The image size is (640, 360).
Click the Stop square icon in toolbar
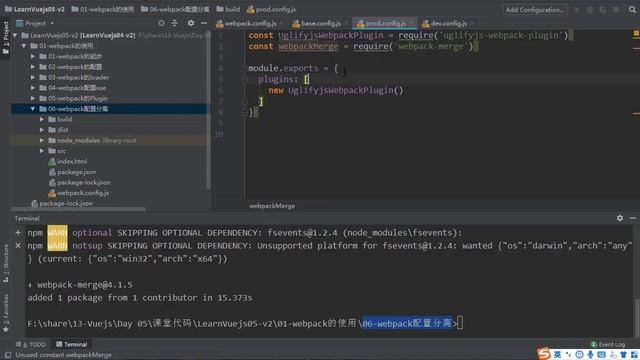pyautogui.click(x=616, y=9)
